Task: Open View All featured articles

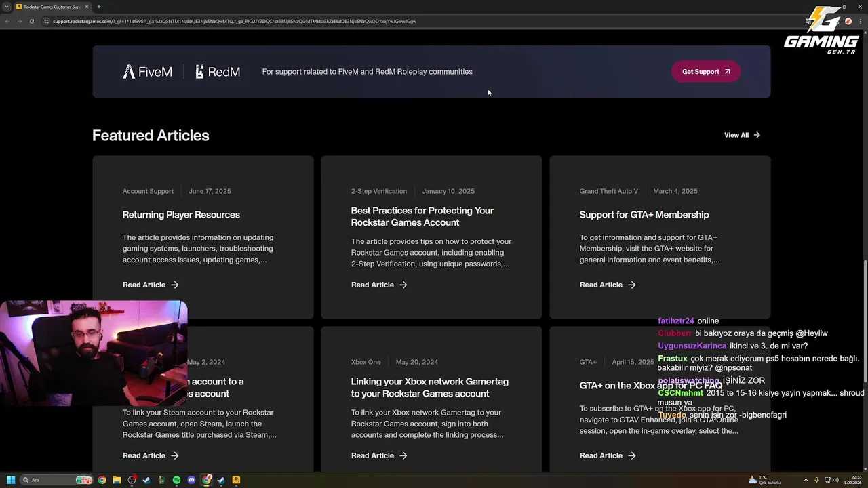Action: coord(742,135)
